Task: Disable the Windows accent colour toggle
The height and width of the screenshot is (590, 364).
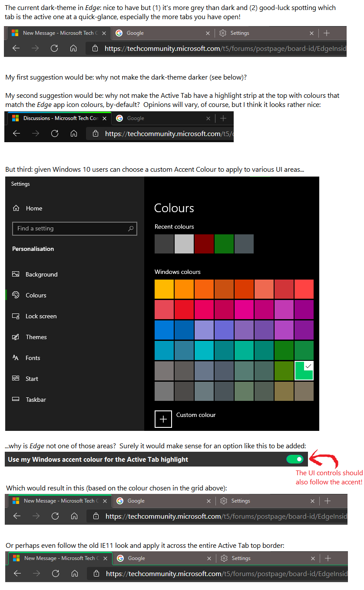Action: pos(295,459)
